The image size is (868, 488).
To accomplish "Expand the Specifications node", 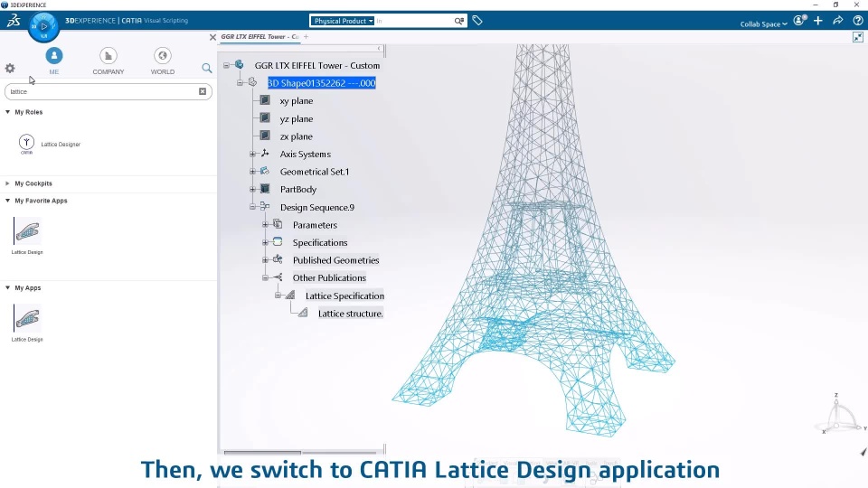I will [265, 242].
